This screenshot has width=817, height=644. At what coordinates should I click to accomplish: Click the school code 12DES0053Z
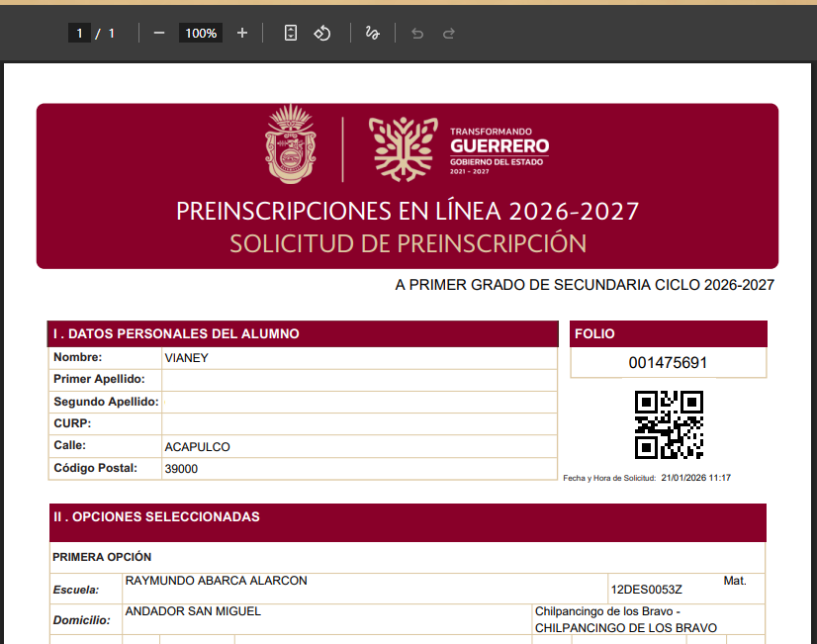[x=647, y=589]
